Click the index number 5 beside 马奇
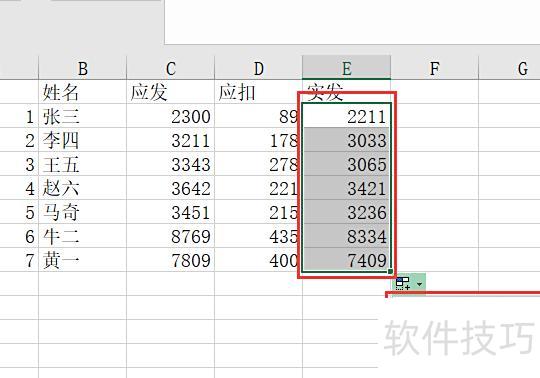 click(x=30, y=213)
